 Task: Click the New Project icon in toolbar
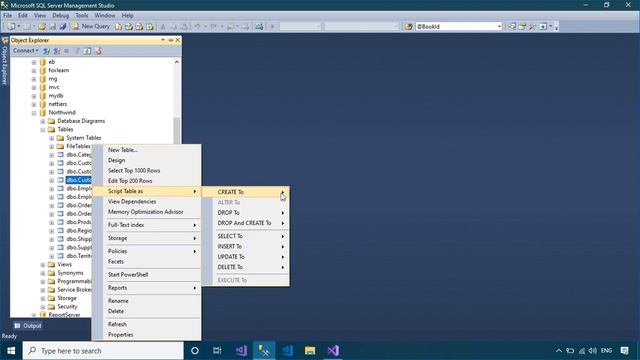click(x=11, y=26)
